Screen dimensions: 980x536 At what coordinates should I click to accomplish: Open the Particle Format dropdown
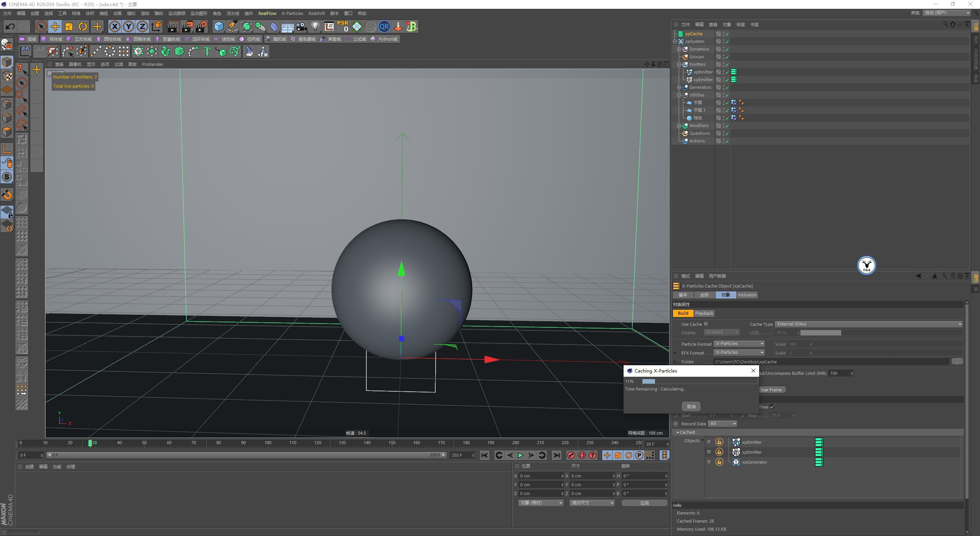[x=739, y=344]
